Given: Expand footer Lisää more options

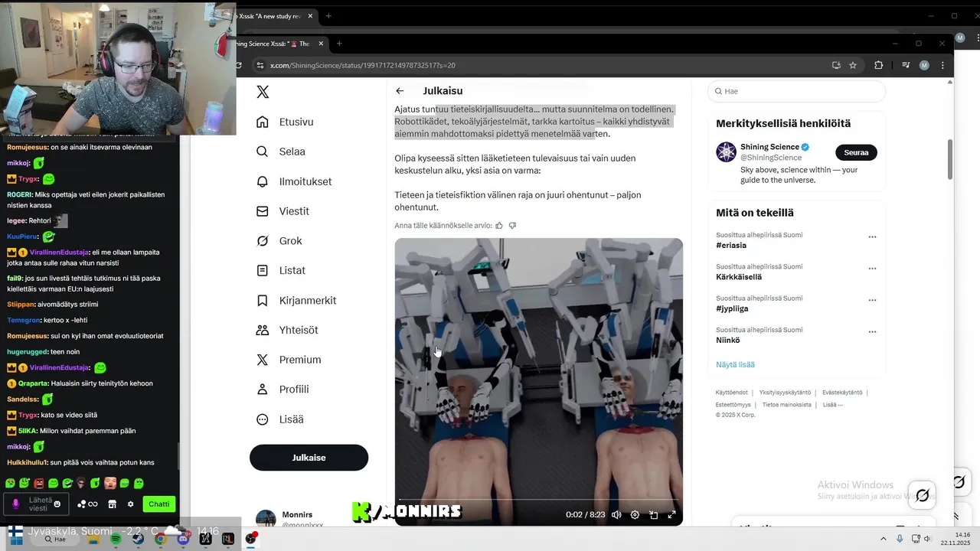Looking at the screenshot, I should pos(832,405).
